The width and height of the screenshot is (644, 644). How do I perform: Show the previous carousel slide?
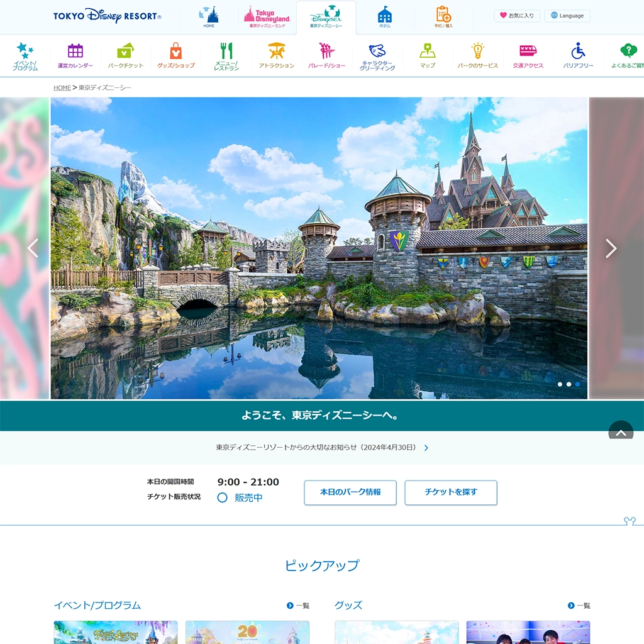pos(33,248)
